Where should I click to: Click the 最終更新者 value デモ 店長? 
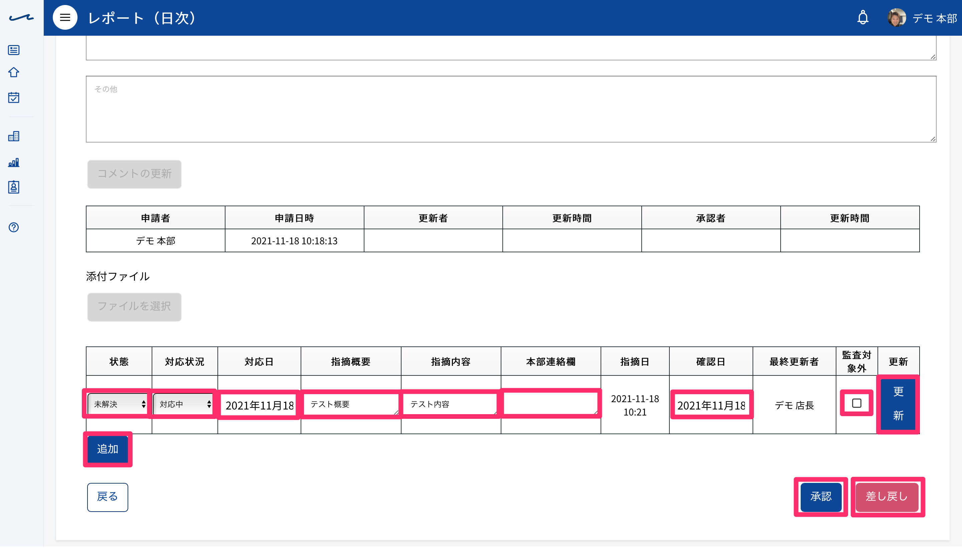click(794, 405)
